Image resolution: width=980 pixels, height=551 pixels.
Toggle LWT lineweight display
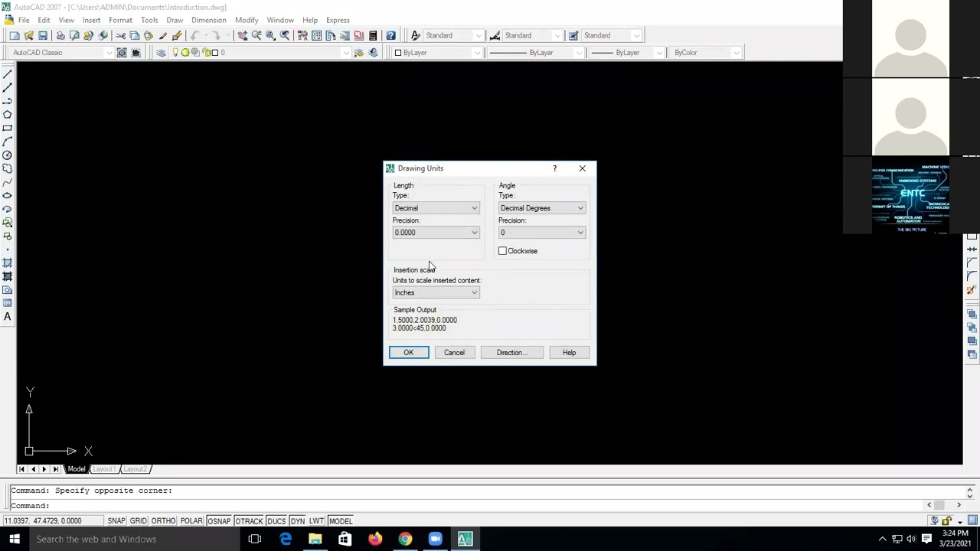pos(316,521)
